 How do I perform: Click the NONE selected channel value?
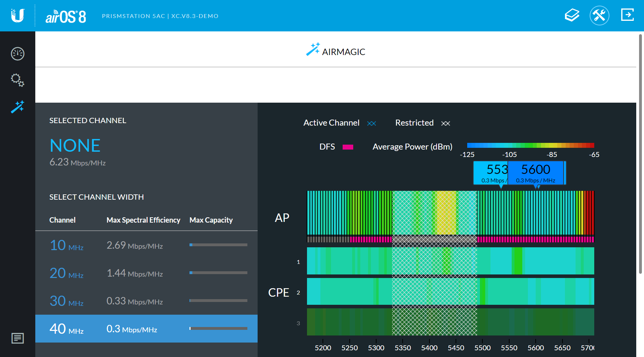(x=75, y=145)
